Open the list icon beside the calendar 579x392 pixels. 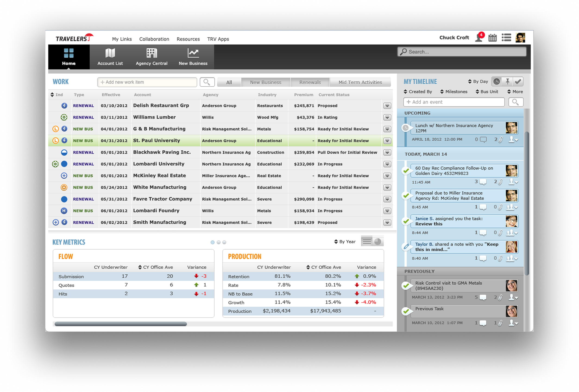point(506,38)
